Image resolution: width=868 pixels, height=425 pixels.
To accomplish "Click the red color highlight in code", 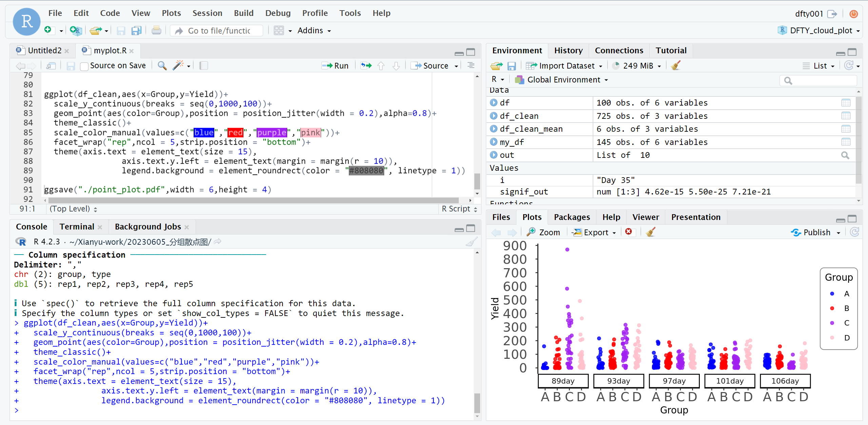I will point(235,132).
